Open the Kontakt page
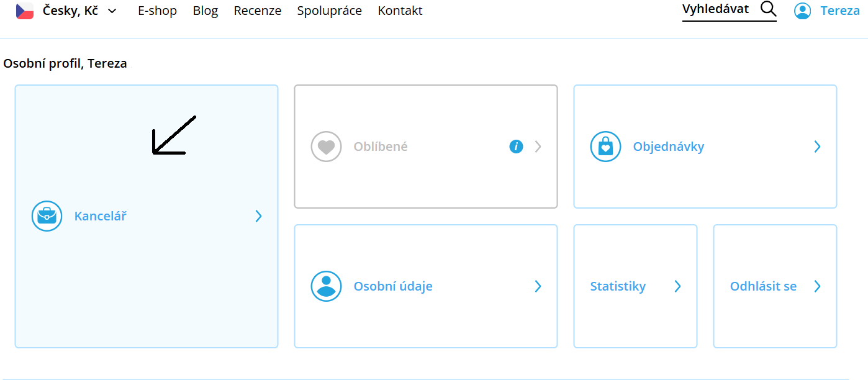 pyautogui.click(x=400, y=11)
